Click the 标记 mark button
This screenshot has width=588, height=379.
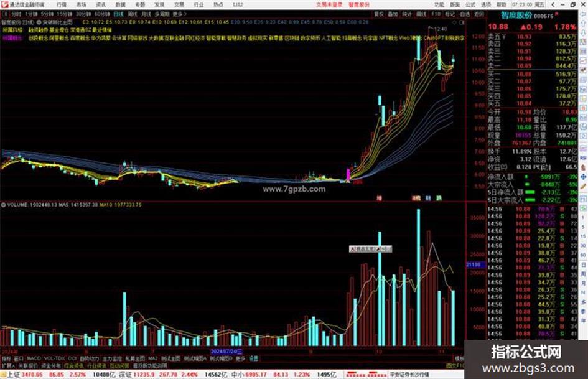450,14
